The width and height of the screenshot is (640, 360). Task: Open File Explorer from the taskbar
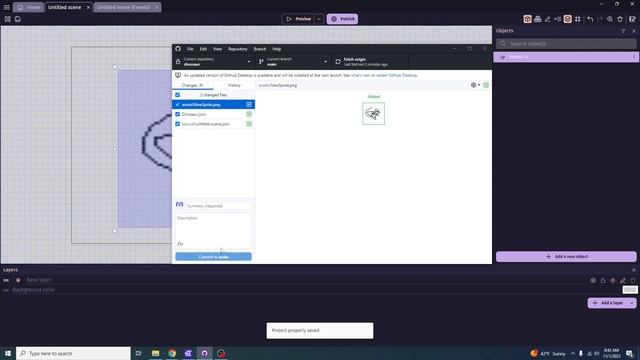tap(156, 353)
